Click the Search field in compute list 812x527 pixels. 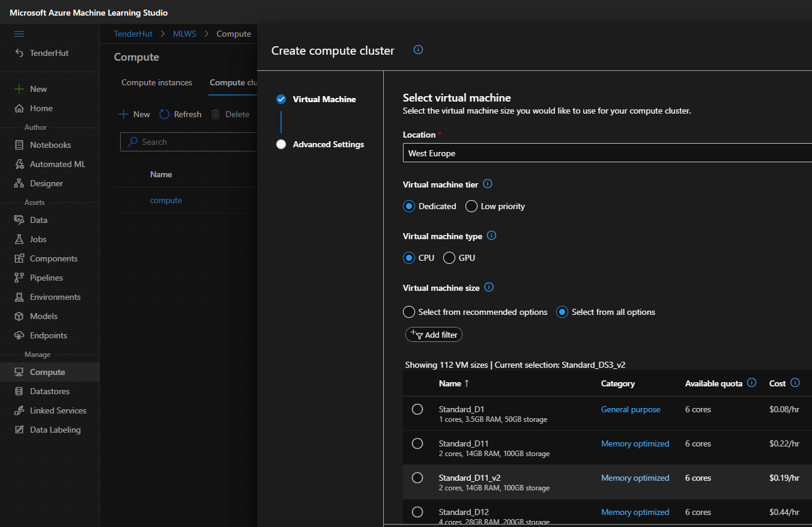pyautogui.click(x=189, y=142)
